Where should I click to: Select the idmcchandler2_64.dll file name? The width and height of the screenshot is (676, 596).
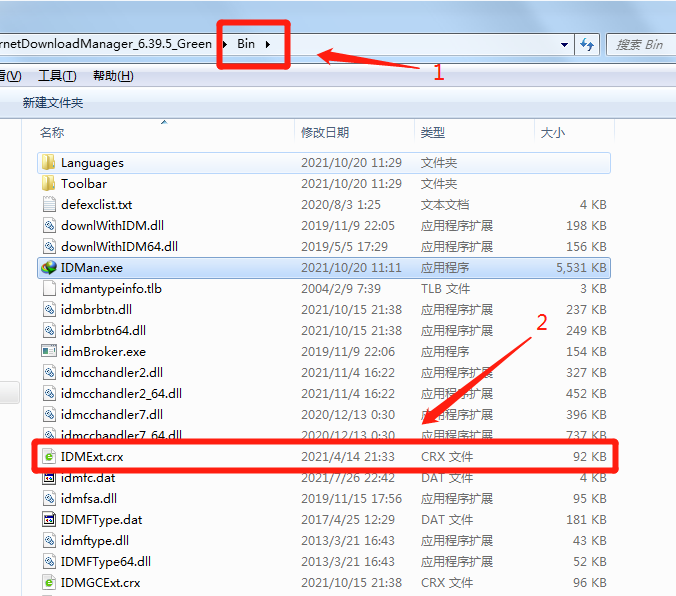pyautogui.click(x=121, y=394)
